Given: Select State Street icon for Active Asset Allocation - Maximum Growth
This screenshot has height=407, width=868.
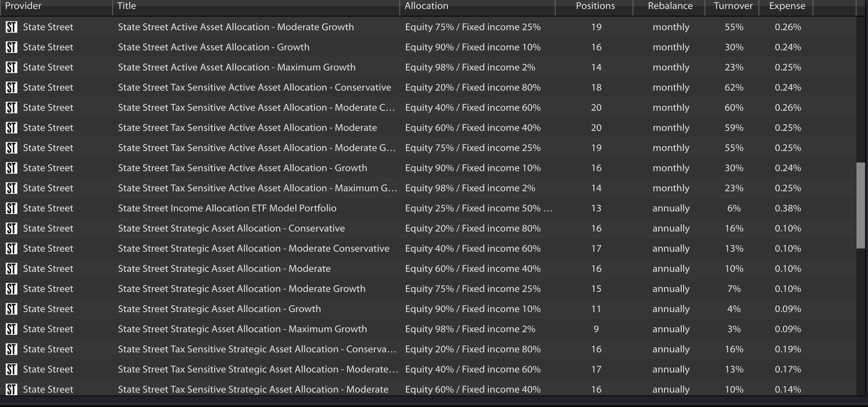Looking at the screenshot, I should [x=12, y=67].
